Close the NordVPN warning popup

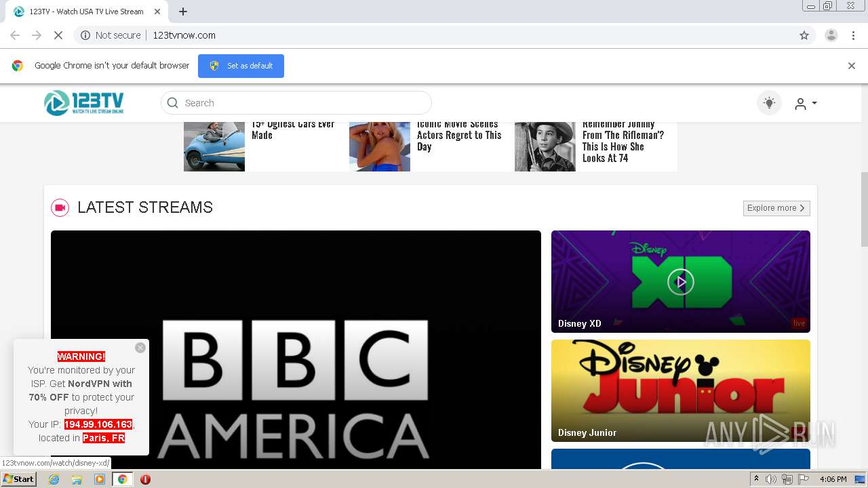pos(140,348)
